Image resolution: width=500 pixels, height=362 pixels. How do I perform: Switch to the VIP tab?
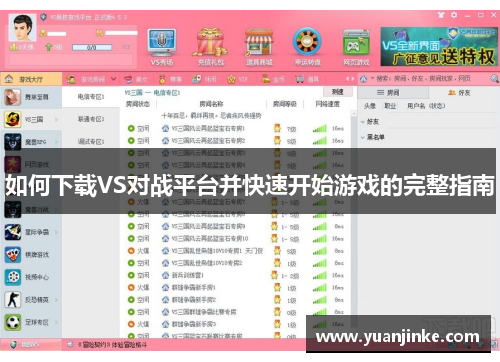point(238,79)
